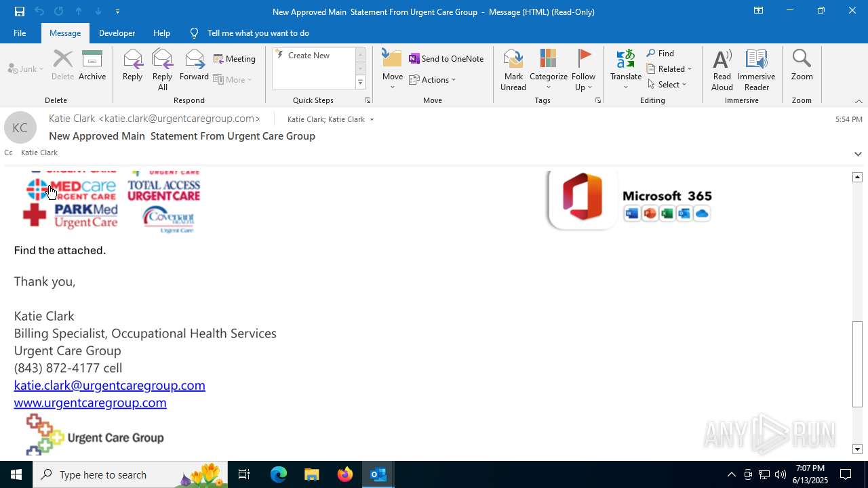Open the Help tab
The height and width of the screenshot is (488, 868).
[x=161, y=33]
